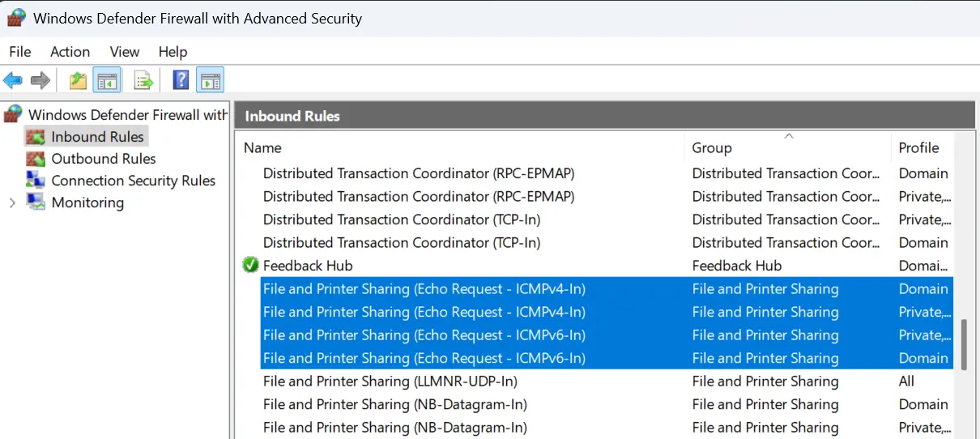Toggle the Show/Hide Console Tree icon

point(107,80)
